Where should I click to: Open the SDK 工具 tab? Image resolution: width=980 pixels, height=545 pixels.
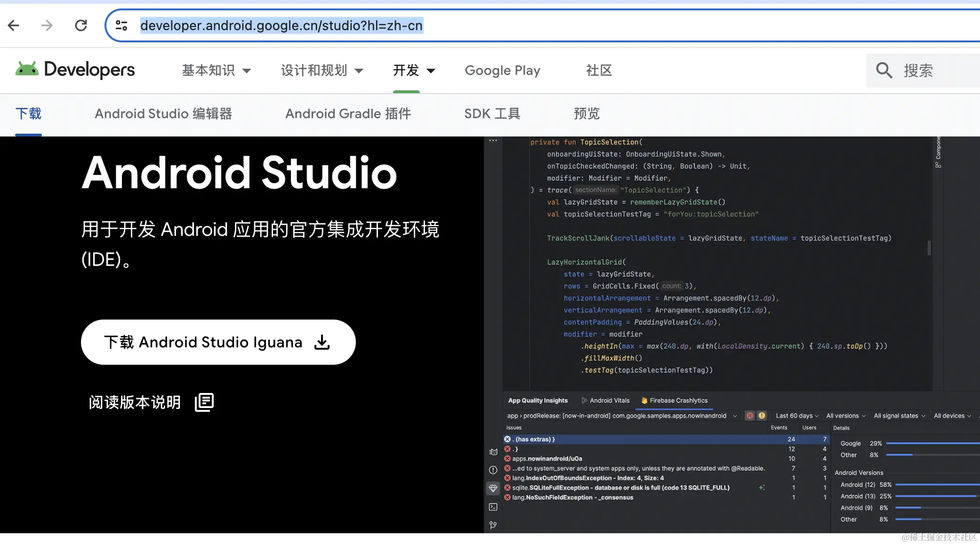[492, 114]
